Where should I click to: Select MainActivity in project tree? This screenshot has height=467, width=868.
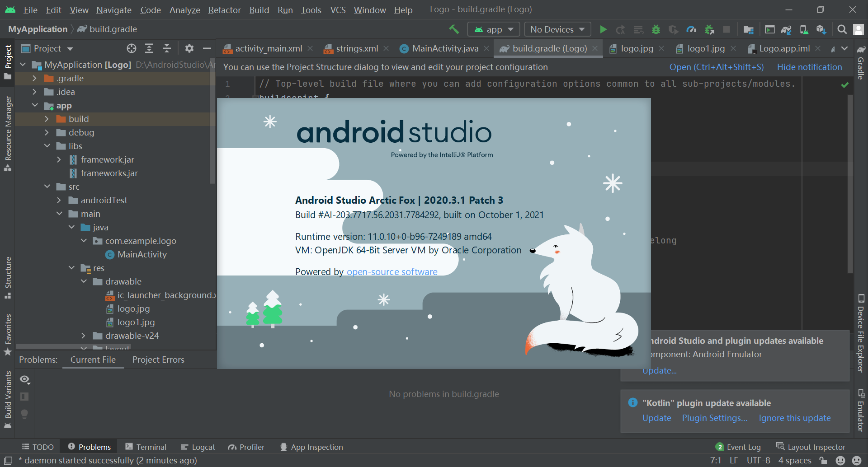(x=142, y=254)
